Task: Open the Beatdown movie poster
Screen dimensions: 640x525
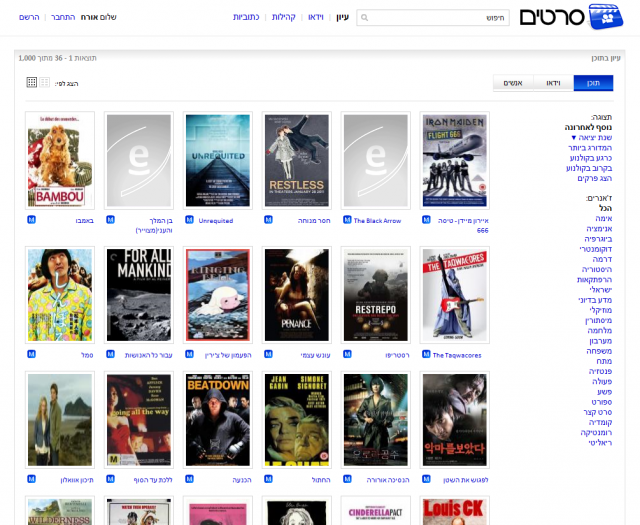Action: click(218, 420)
